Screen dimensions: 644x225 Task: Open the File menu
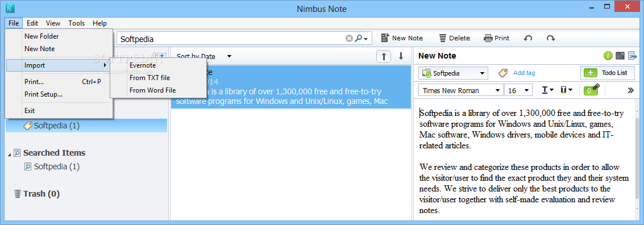[14, 23]
